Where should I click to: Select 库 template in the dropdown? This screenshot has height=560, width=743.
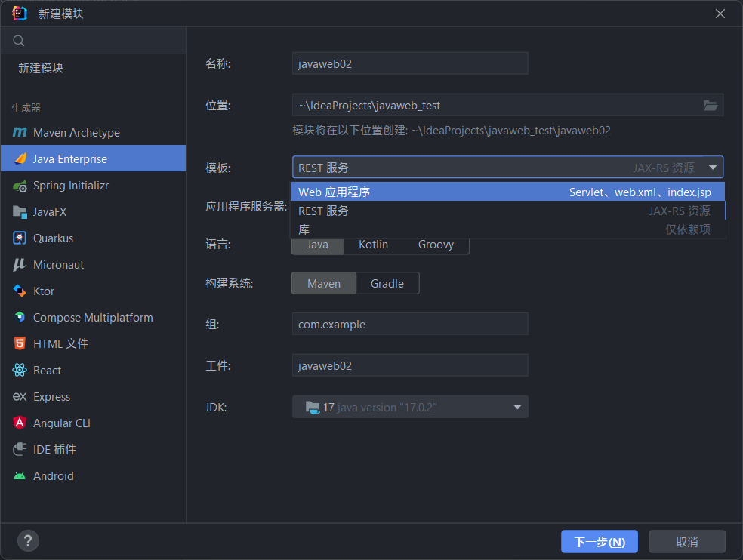click(304, 229)
